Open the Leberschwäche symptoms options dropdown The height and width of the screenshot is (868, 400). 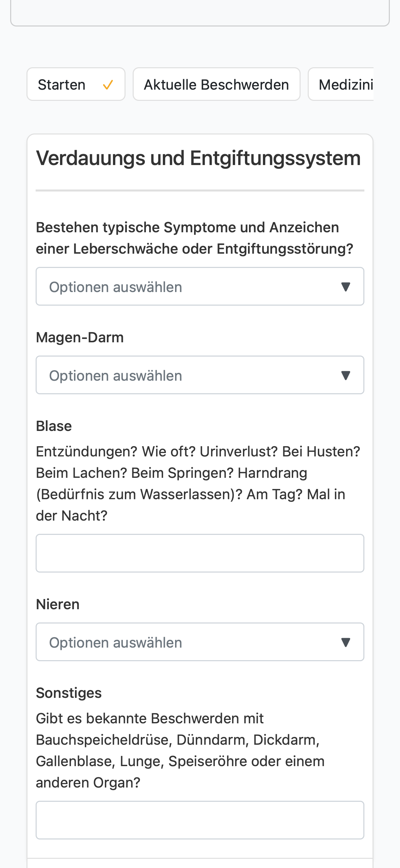(200, 286)
